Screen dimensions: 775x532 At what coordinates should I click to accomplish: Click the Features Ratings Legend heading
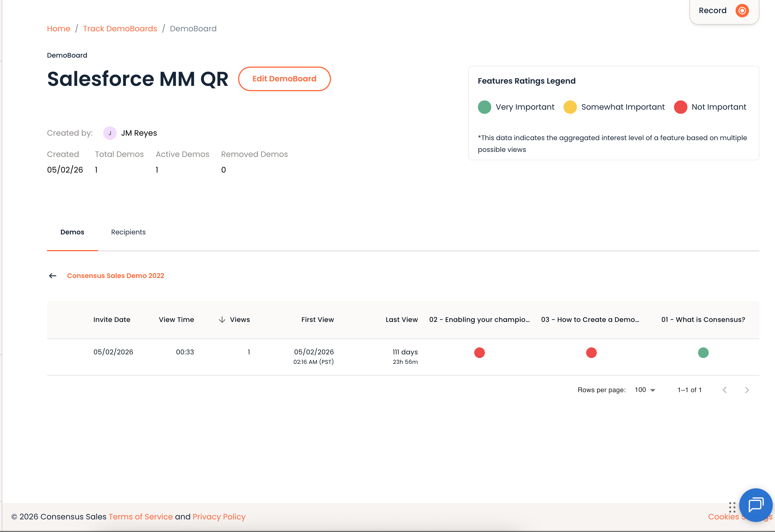tap(527, 81)
